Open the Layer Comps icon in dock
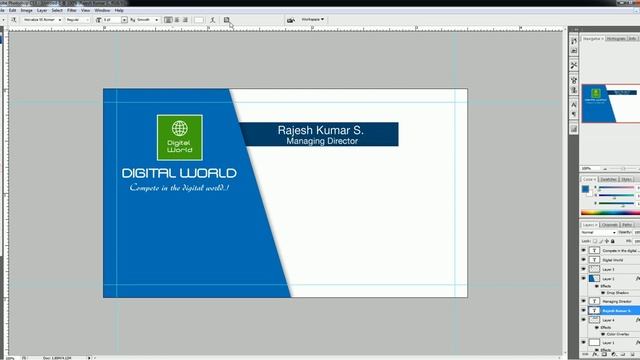This screenshot has height=360, width=640. click(x=574, y=129)
